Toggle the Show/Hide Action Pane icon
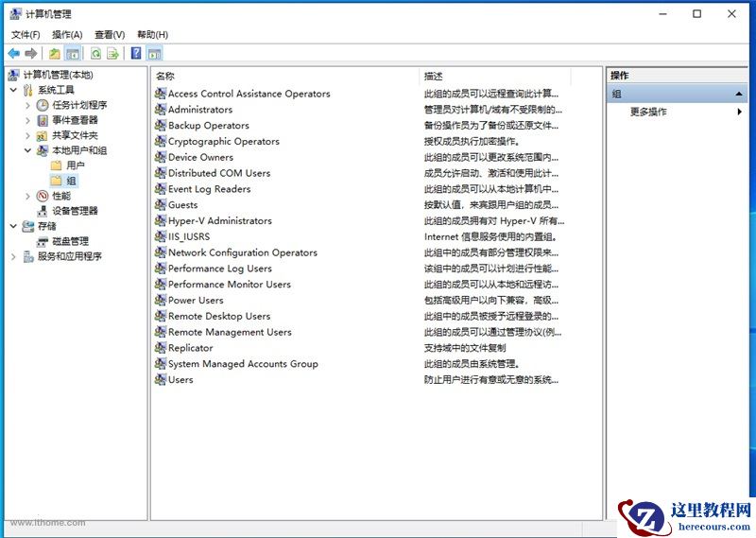756x538 pixels. (154, 53)
